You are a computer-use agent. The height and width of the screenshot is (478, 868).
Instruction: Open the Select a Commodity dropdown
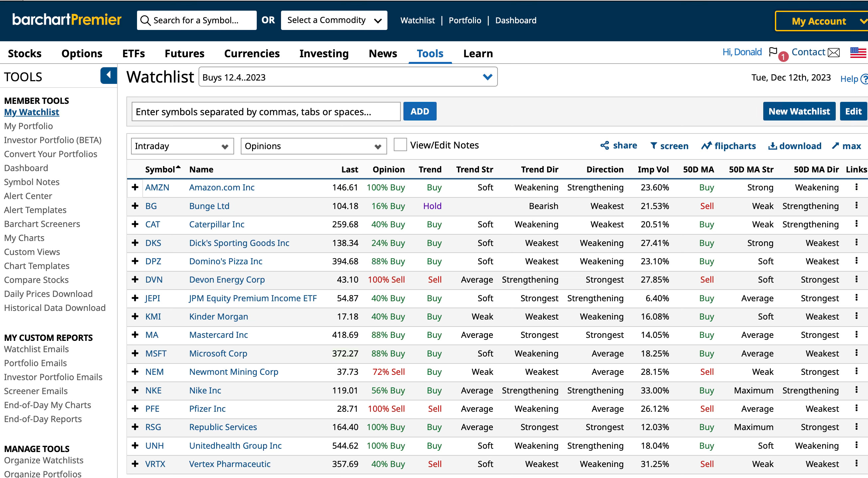point(334,20)
